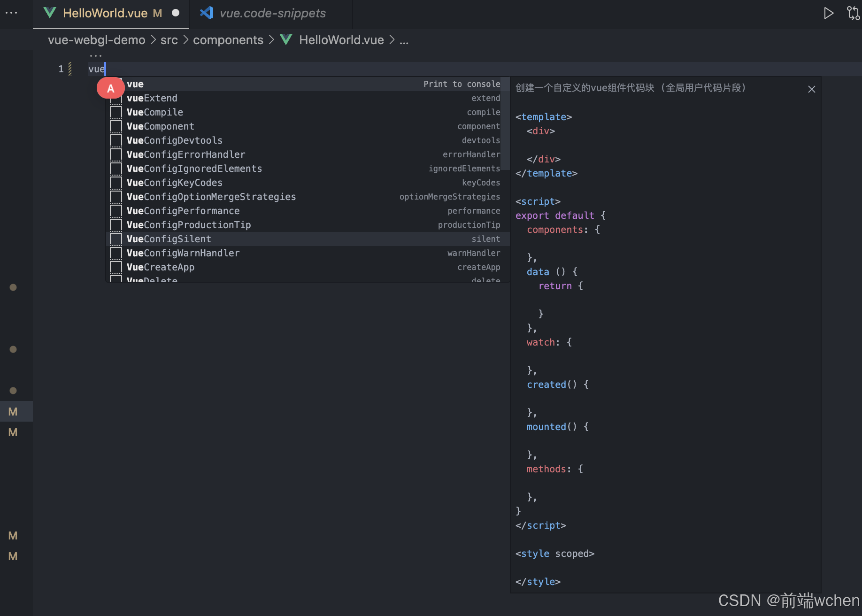Click line number 1 in the gutter
This screenshot has height=616, width=862.
(61, 69)
